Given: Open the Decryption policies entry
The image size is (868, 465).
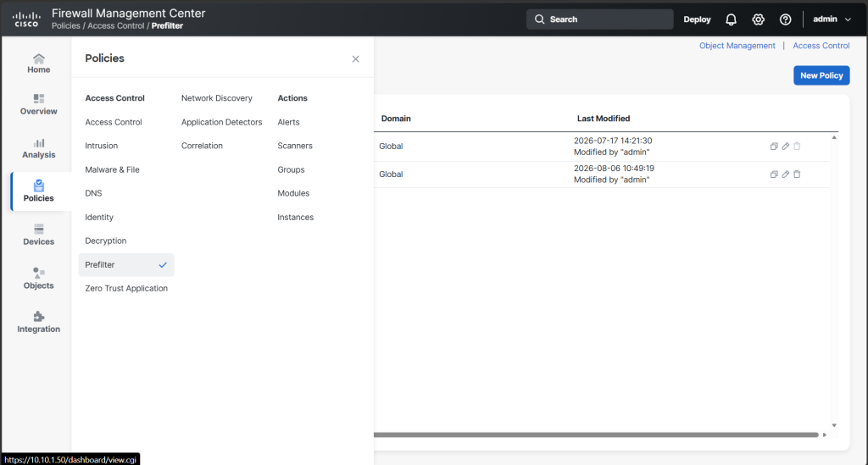Looking at the screenshot, I should 106,241.
